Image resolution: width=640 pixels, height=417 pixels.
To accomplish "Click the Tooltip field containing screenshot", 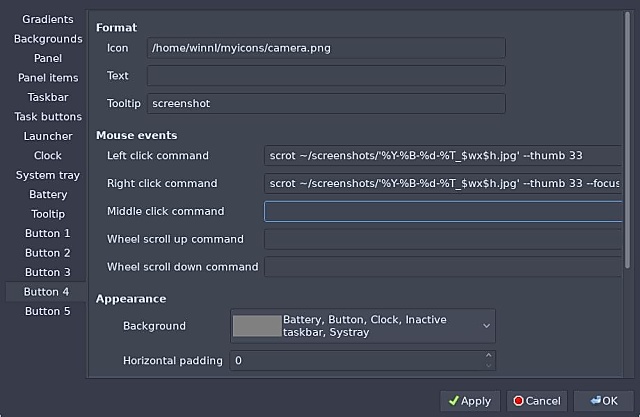I will pos(326,104).
